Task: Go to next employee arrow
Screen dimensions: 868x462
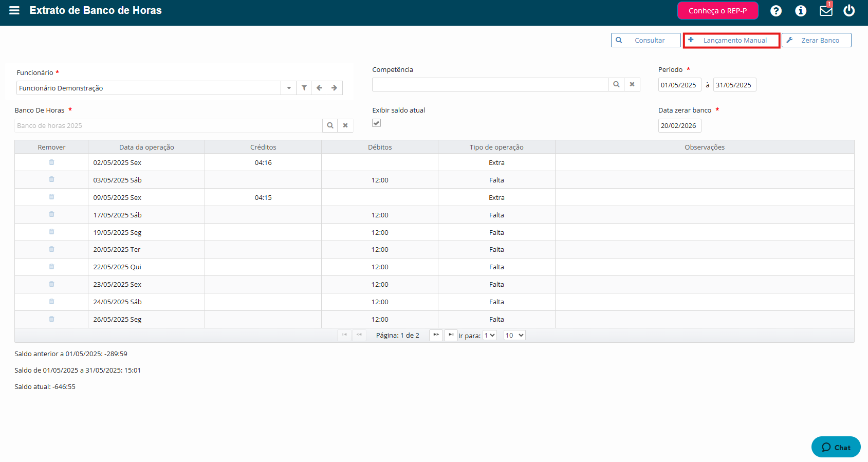Action: pos(335,88)
